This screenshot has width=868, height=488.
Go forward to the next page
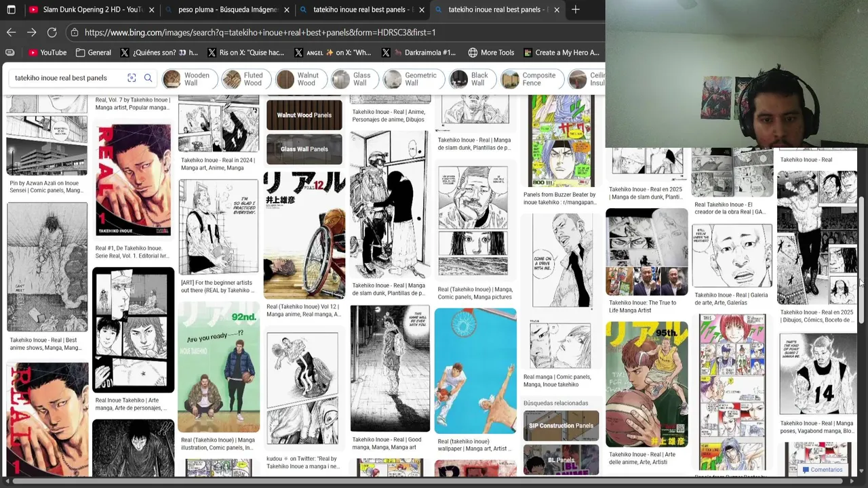pyautogui.click(x=31, y=32)
